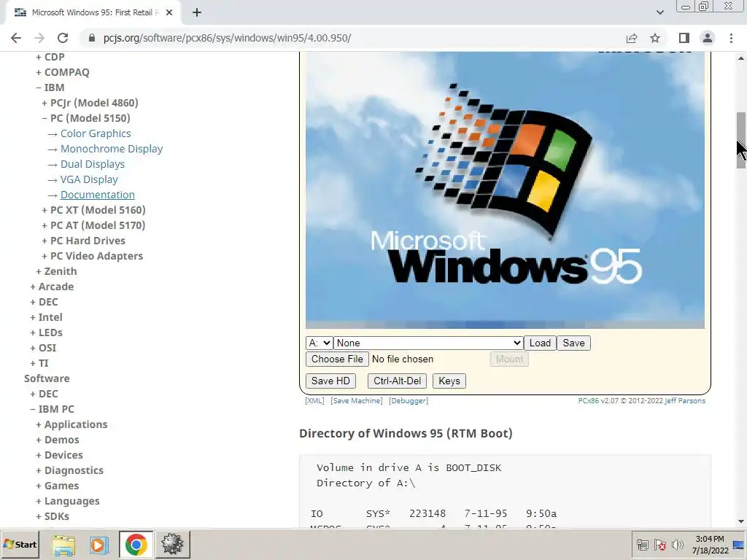Open the Start menu
This screenshot has height=560, width=747.
(20, 544)
